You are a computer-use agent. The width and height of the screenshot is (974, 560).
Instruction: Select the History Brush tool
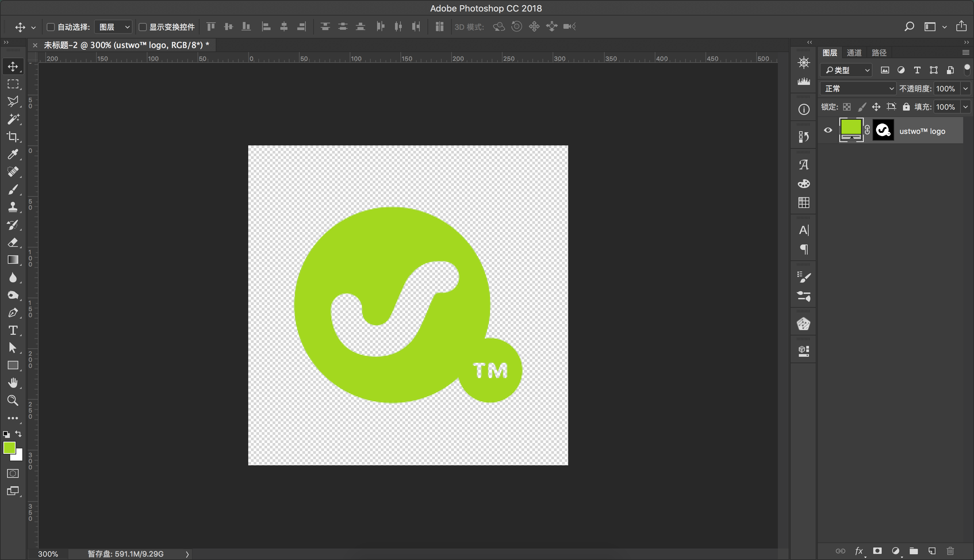point(13,225)
